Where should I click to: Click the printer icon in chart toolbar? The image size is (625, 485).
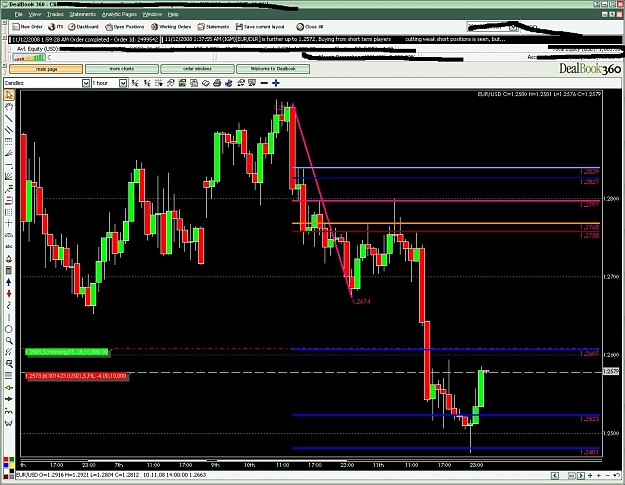tap(217, 83)
